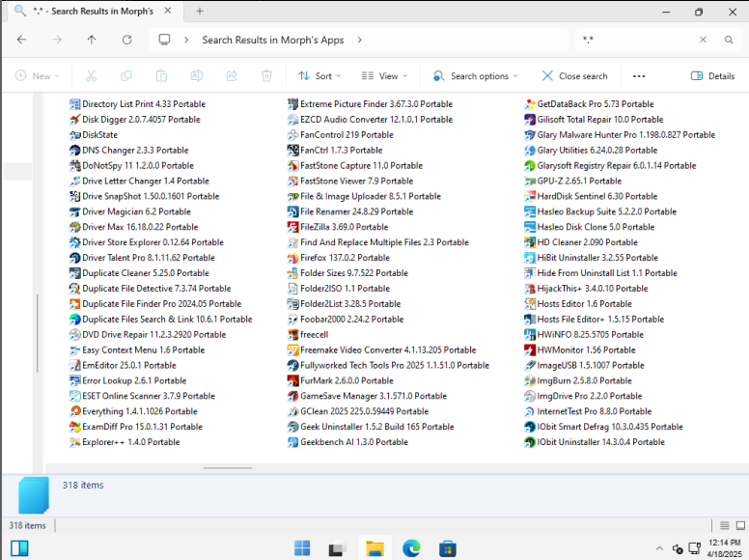This screenshot has width=749, height=560.
Task: Click the Paste clipboard icon
Action: pos(161,76)
